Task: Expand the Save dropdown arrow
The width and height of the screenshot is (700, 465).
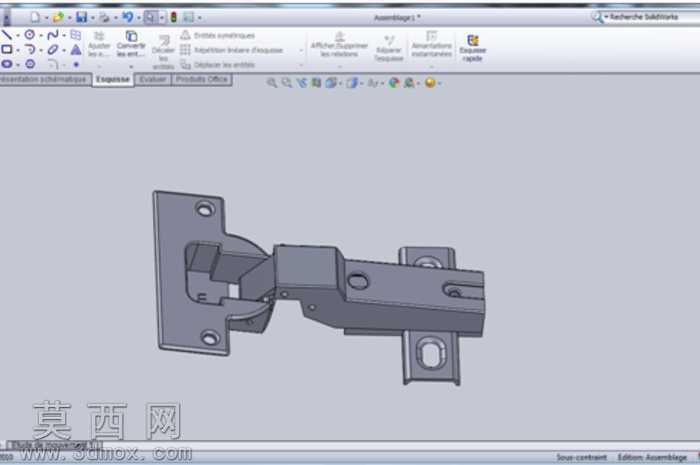Action: tap(93, 18)
